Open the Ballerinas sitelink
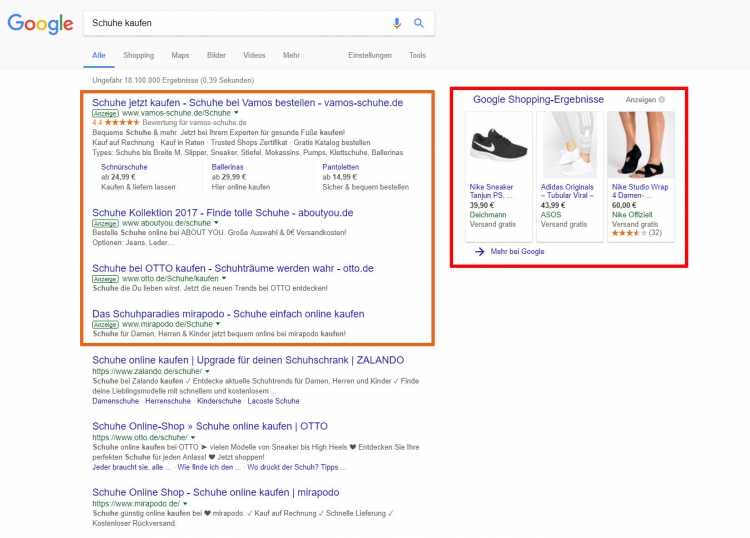This screenshot has width=750, height=538. point(228,167)
